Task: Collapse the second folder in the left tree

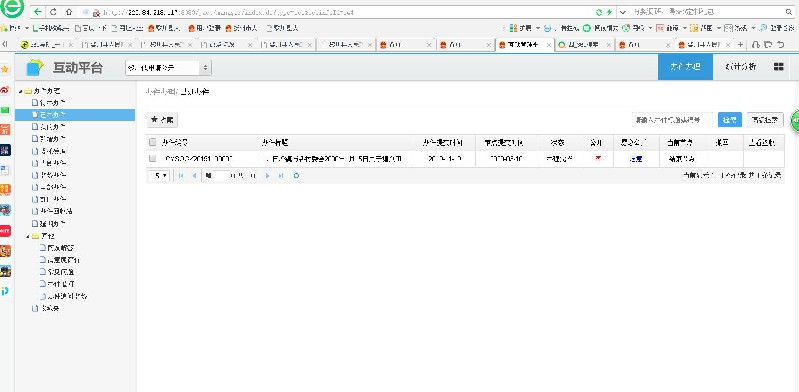Action: click(28, 236)
